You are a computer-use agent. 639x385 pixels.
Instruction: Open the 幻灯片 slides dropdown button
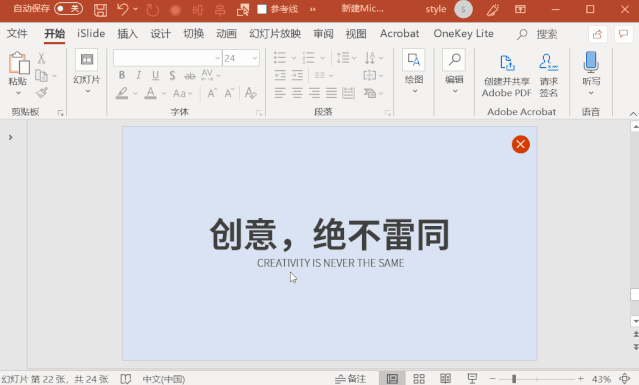pos(87,71)
